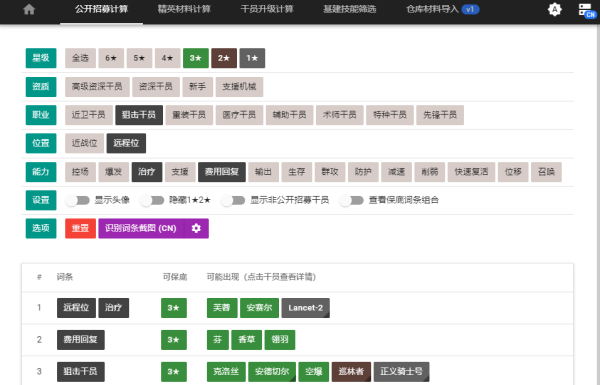Open operator 安赛尔 details
This screenshot has height=385, width=600.
point(259,308)
